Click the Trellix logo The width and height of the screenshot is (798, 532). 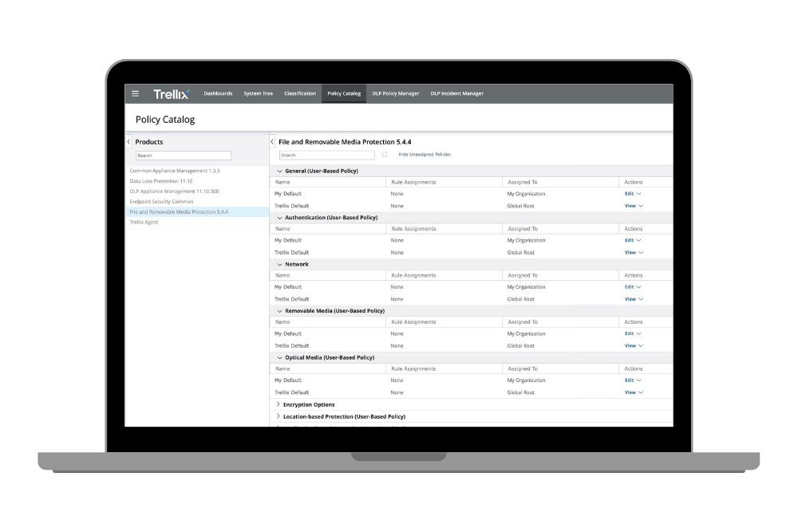click(x=172, y=94)
